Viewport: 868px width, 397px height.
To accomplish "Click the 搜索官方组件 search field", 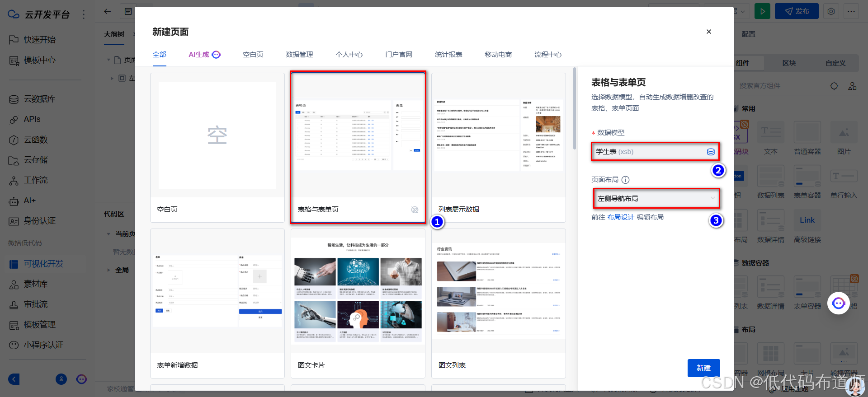I will click(x=780, y=86).
